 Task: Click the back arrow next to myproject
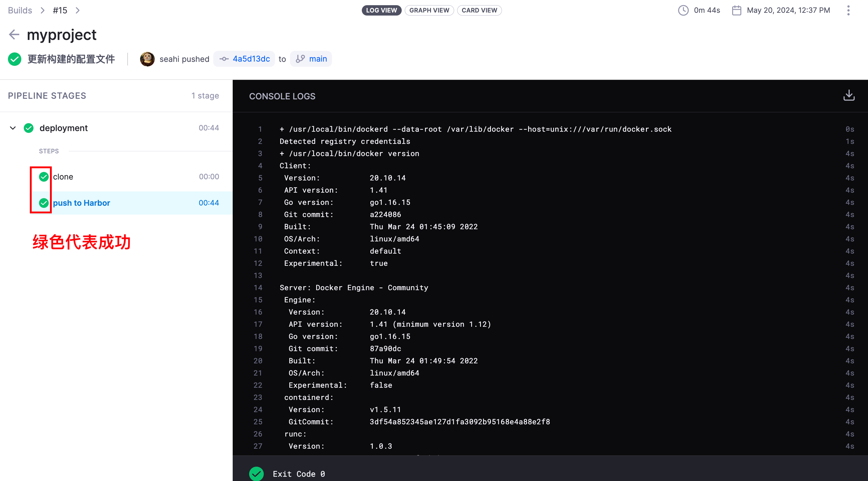14,34
